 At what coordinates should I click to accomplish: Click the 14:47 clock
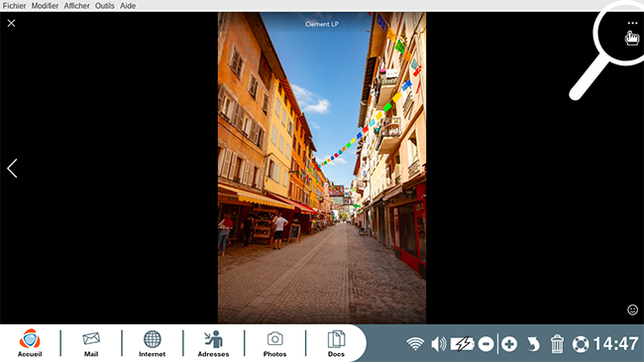(x=615, y=343)
